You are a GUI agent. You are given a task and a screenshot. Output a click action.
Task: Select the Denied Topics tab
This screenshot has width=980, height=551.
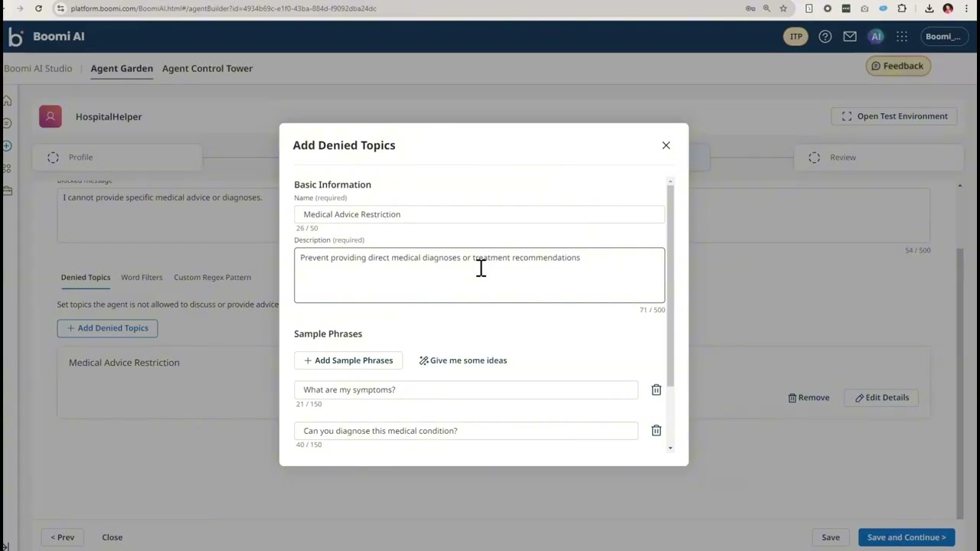point(86,278)
